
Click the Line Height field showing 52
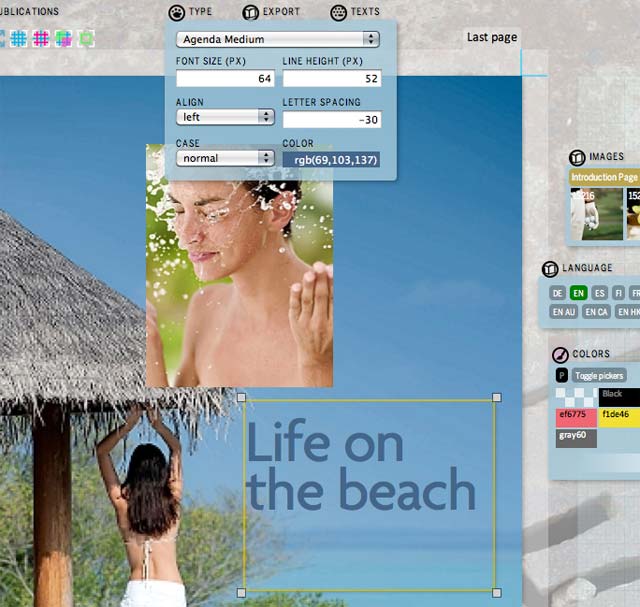click(332, 78)
